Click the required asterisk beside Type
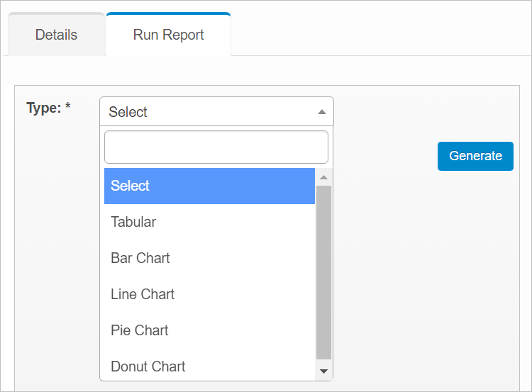This screenshot has width=532, height=392. [68, 108]
